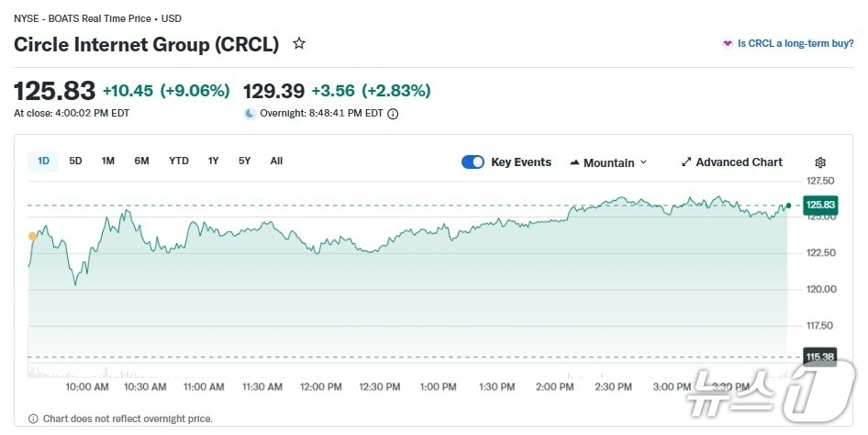Click the current price 125.83 label on axis
Screen dimensions: 868x435
tap(819, 205)
